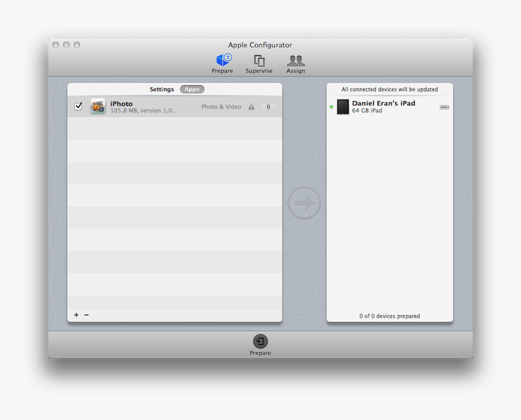Switch to the Supervise section
The width and height of the screenshot is (521, 420).
[259, 64]
